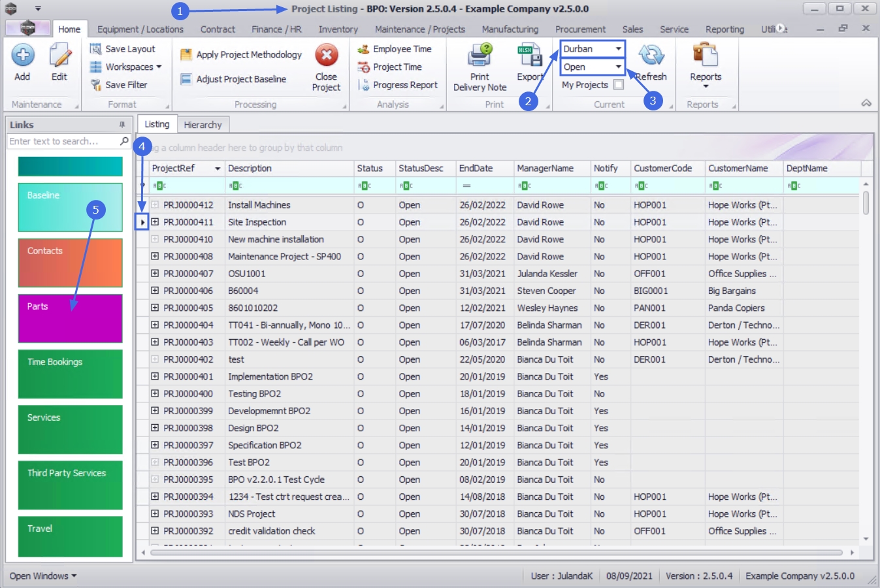Click the Links search text field

click(63, 141)
